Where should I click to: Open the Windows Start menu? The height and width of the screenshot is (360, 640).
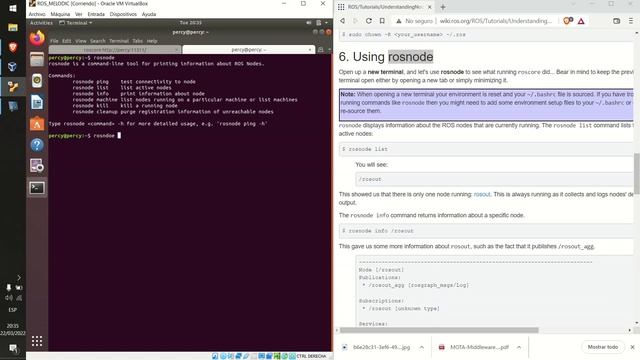click(x=13, y=8)
